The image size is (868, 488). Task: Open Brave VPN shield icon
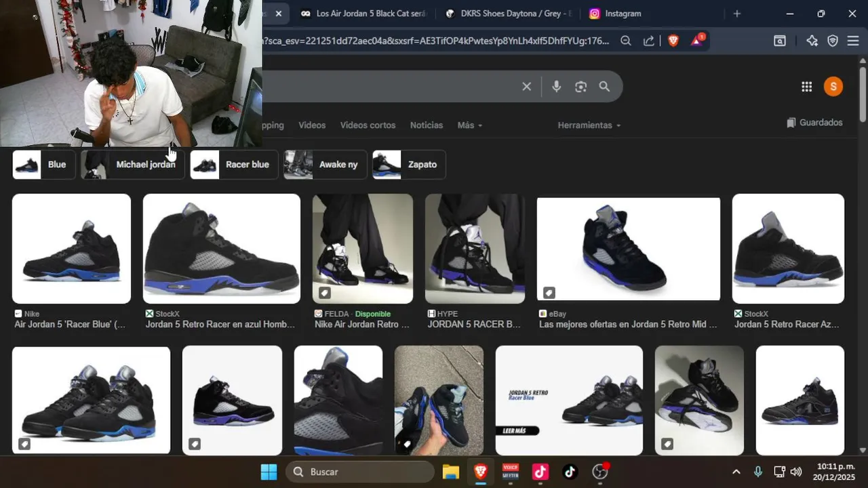[x=833, y=41]
